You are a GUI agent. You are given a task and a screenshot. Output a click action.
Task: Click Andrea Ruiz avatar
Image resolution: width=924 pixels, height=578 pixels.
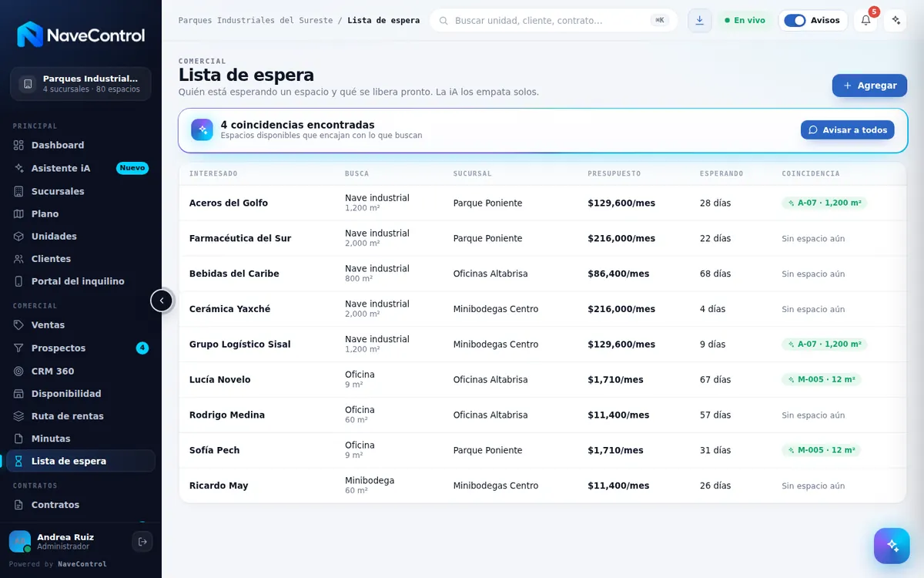[x=20, y=542]
